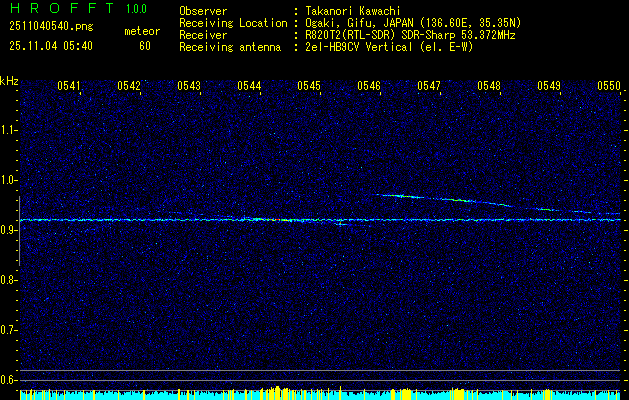Viewport: 629px width, 400px height.
Task: Click the meteor label
Action: 141,32
